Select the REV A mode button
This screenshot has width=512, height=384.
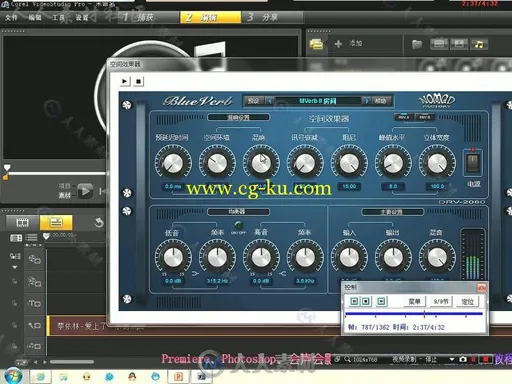click(403, 117)
